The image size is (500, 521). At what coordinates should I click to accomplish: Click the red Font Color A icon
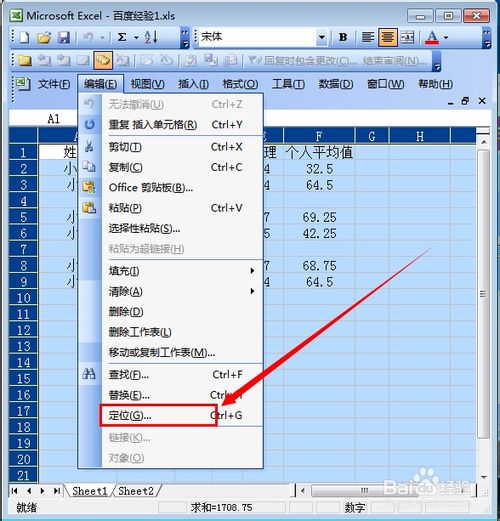click(432, 37)
